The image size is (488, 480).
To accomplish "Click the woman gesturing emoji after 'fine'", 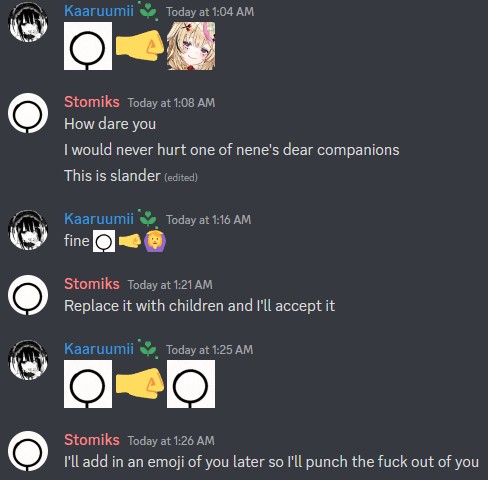I will click(x=155, y=241).
